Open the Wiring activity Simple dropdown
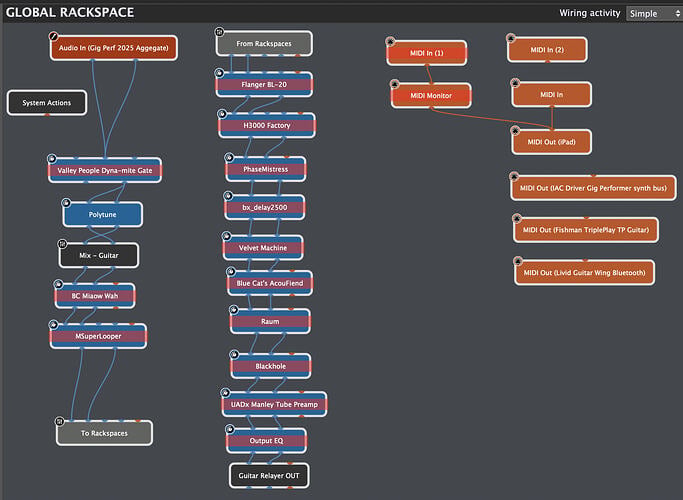This screenshot has width=683, height=500. pyautogui.click(x=654, y=14)
